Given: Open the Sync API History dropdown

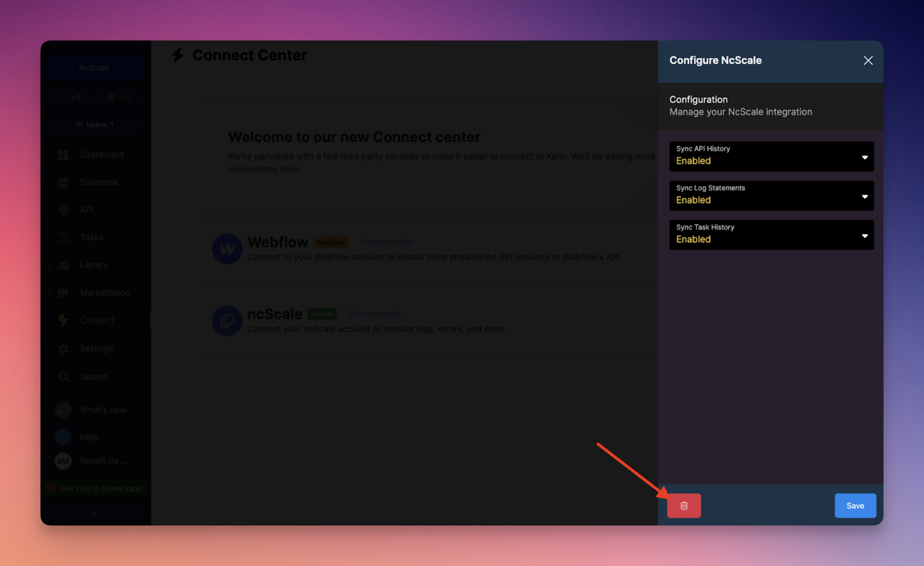Looking at the screenshot, I should click(x=771, y=156).
